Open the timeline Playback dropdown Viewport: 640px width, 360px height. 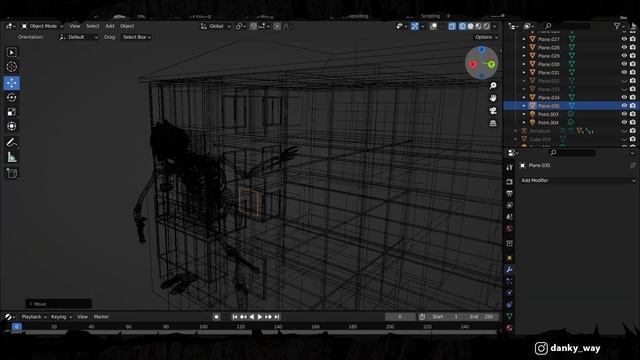(x=34, y=317)
